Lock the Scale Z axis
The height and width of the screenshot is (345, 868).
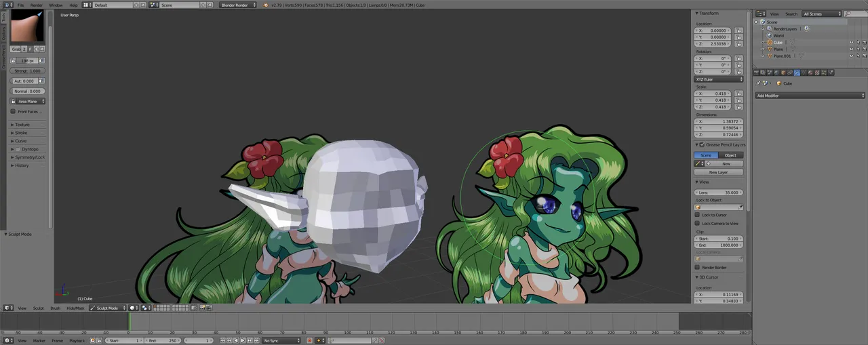click(x=738, y=106)
